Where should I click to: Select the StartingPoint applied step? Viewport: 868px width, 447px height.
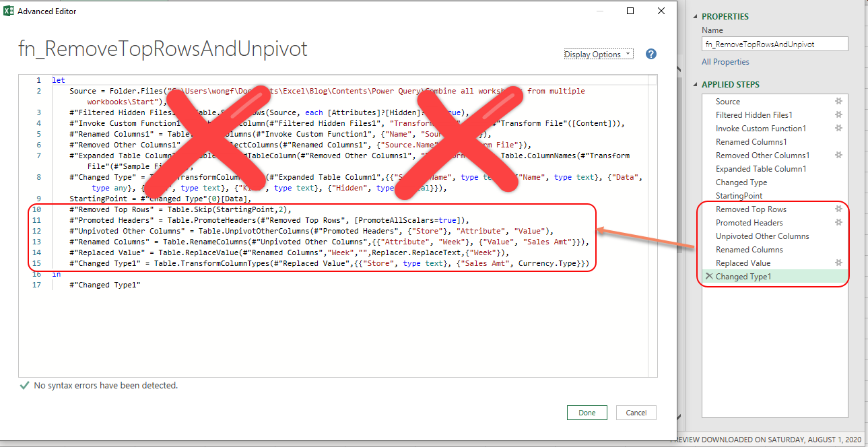pos(739,196)
